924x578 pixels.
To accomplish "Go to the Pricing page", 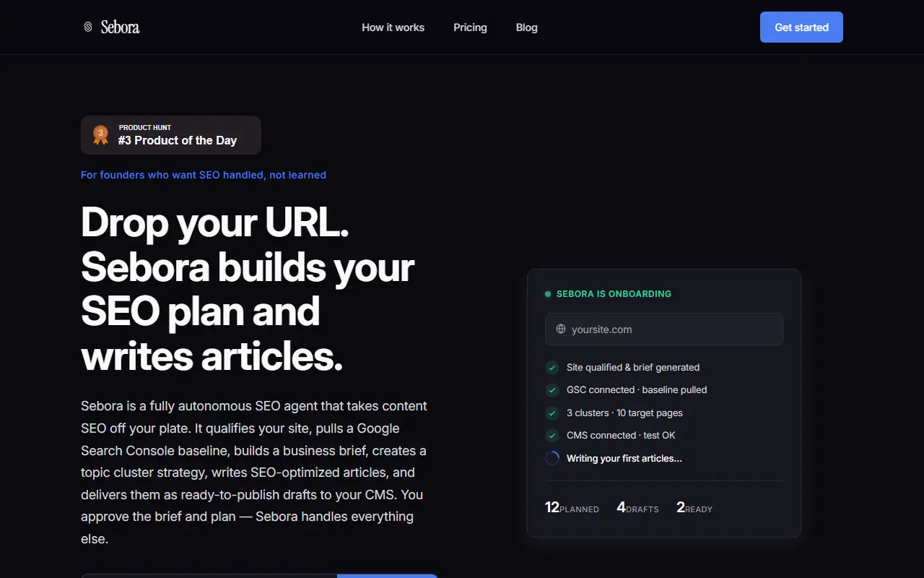I will click(470, 27).
